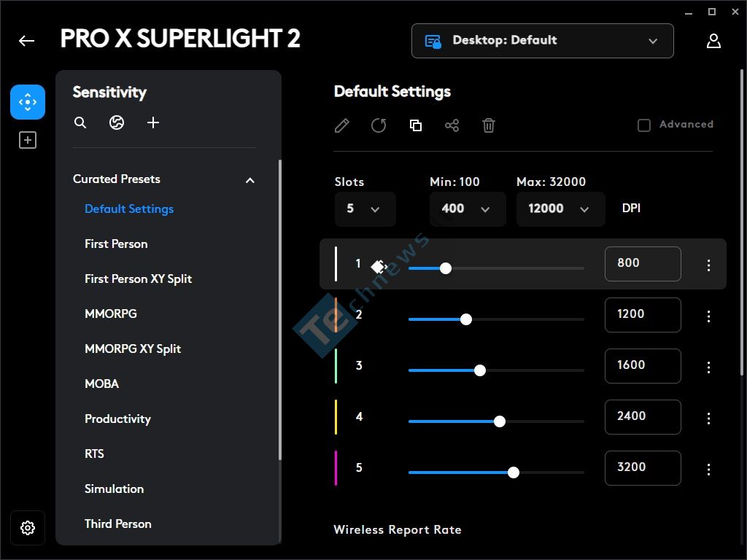Image resolution: width=747 pixels, height=560 pixels.
Task: Click the search presets magnifier icon
Action: point(80,122)
